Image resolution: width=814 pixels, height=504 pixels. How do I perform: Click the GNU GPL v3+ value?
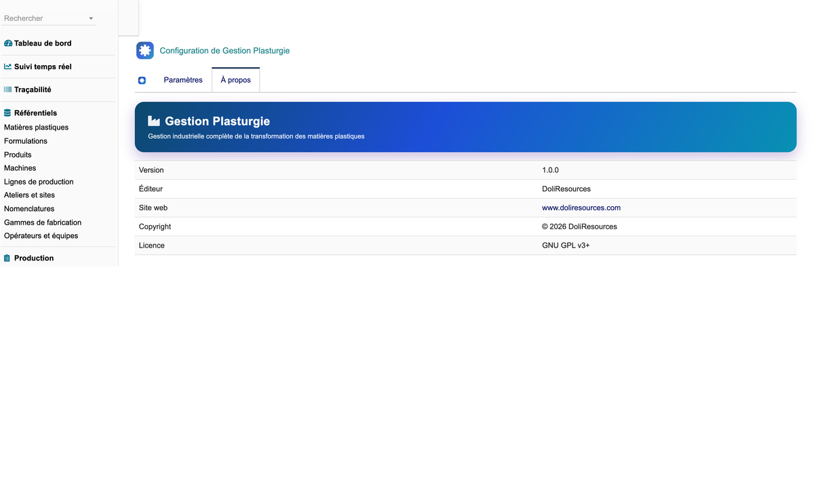(566, 246)
